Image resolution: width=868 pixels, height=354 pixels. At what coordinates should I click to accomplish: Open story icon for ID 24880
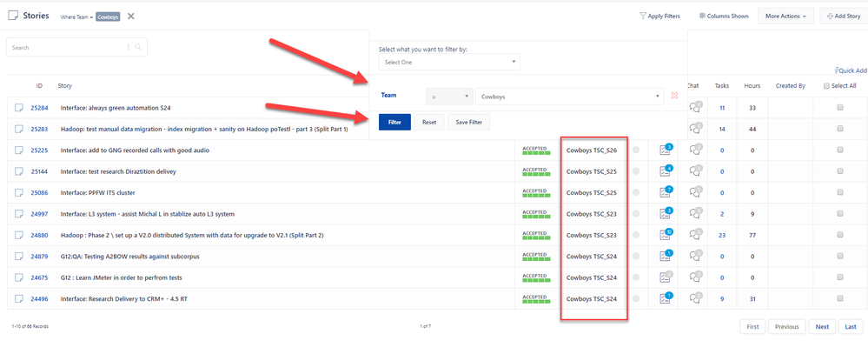pos(19,235)
